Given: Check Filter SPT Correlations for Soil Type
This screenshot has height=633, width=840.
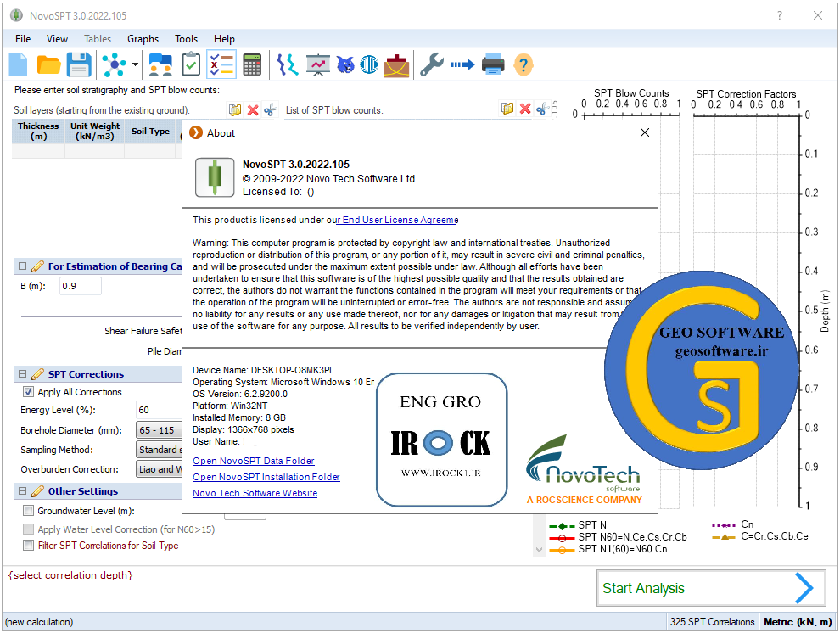Looking at the screenshot, I should (x=29, y=546).
